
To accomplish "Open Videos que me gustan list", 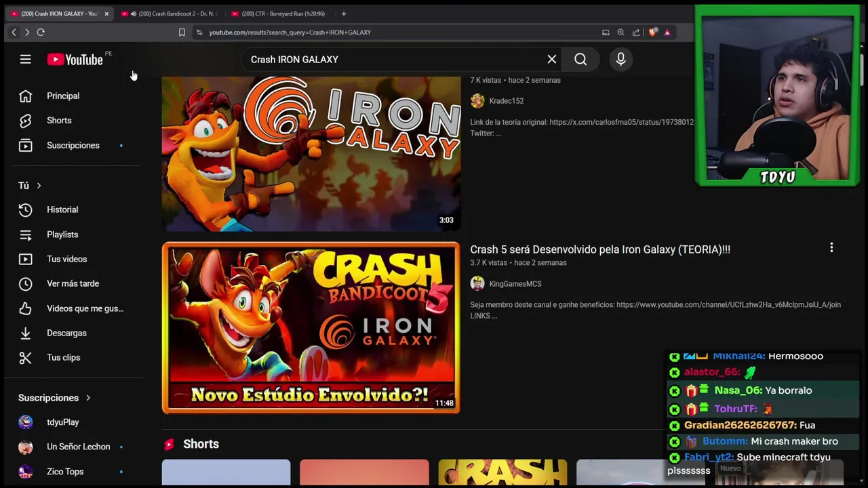I will pos(85,308).
